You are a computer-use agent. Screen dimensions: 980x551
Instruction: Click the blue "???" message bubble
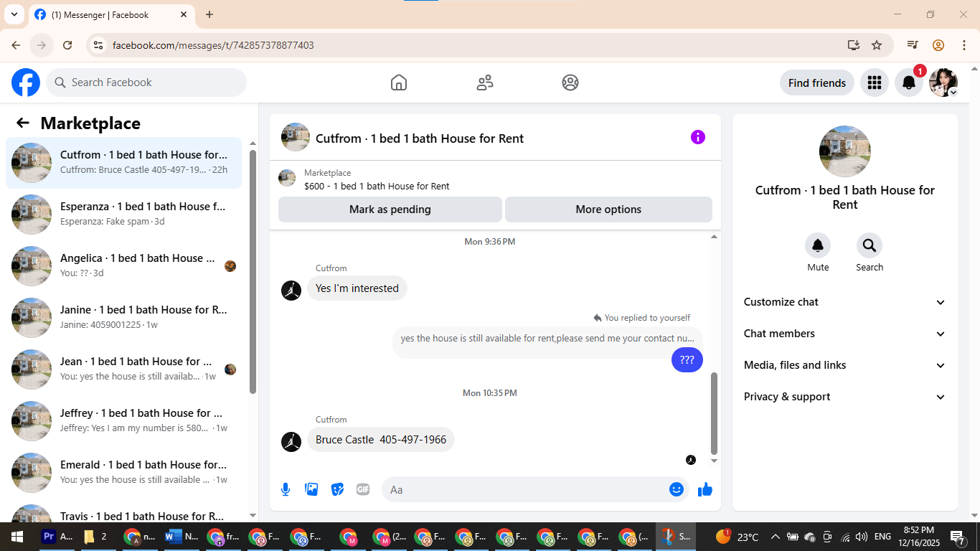click(687, 360)
